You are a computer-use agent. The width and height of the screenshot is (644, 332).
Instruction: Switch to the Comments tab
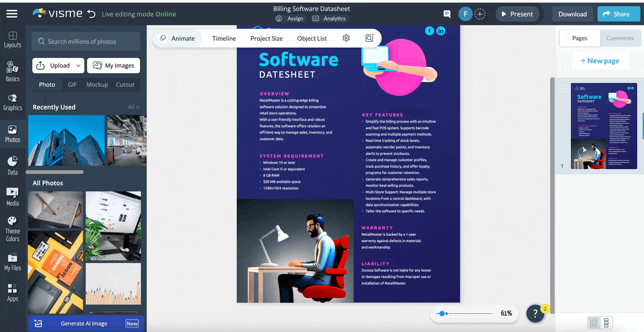[620, 38]
